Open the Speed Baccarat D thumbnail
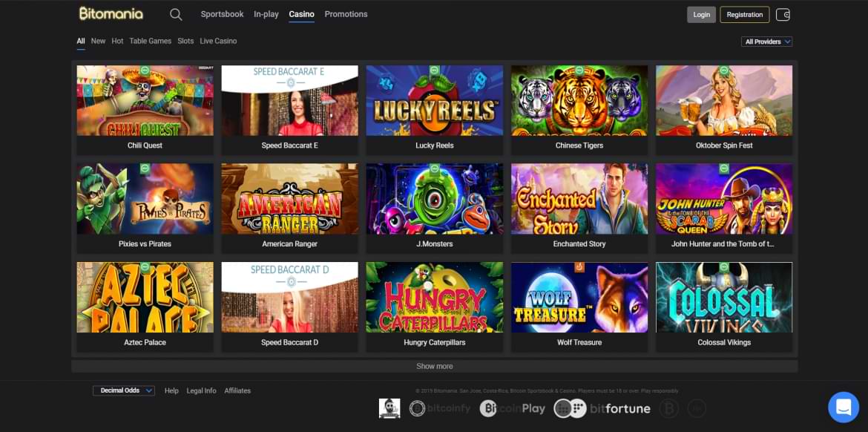868x432 pixels. pyautogui.click(x=289, y=298)
